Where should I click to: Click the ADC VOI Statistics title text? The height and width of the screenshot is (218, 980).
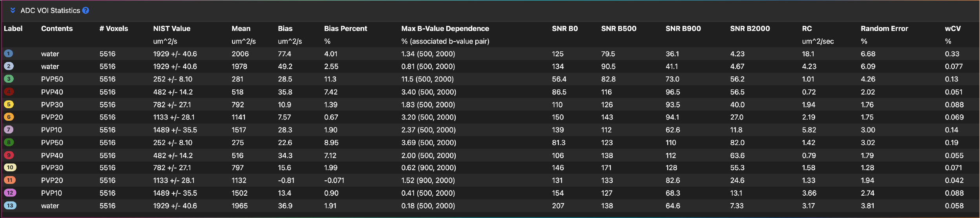tap(50, 11)
